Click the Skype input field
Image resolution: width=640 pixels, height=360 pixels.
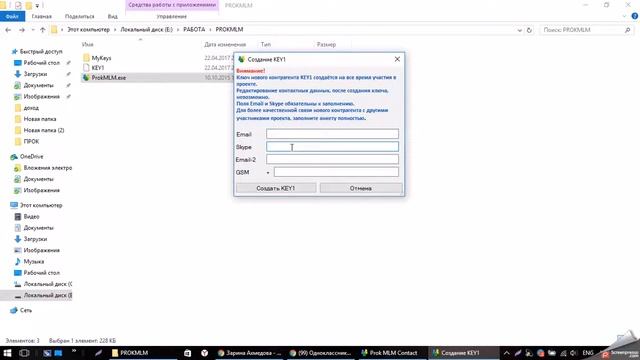[x=332, y=147]
